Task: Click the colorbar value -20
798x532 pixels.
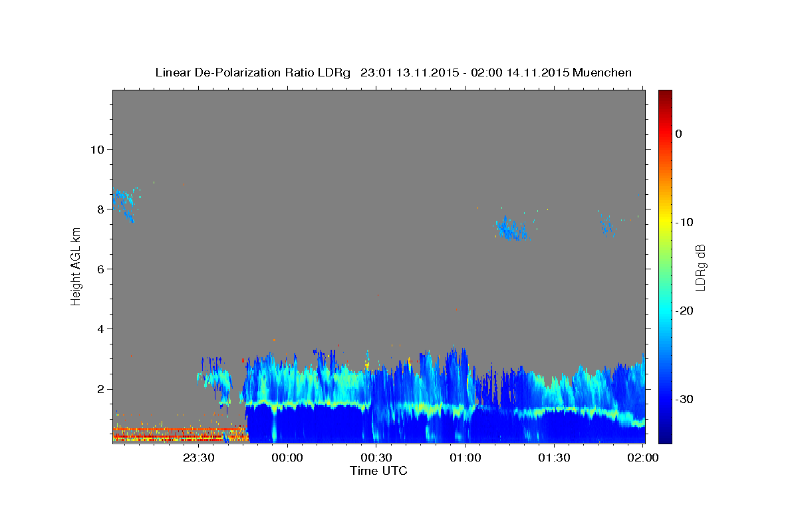Action: tap(685, 311)
